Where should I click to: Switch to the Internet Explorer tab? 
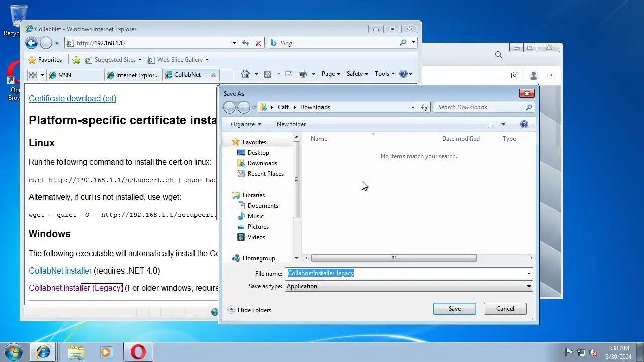[133, 75]
